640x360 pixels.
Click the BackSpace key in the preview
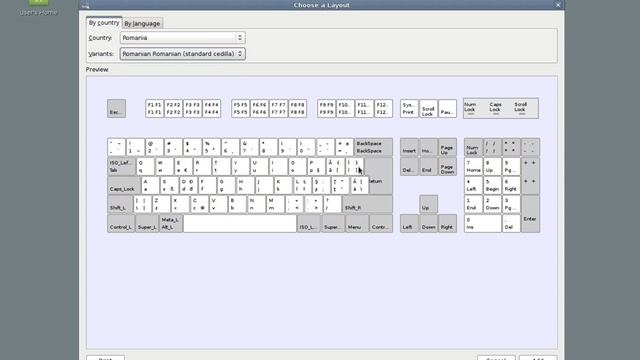373,147
